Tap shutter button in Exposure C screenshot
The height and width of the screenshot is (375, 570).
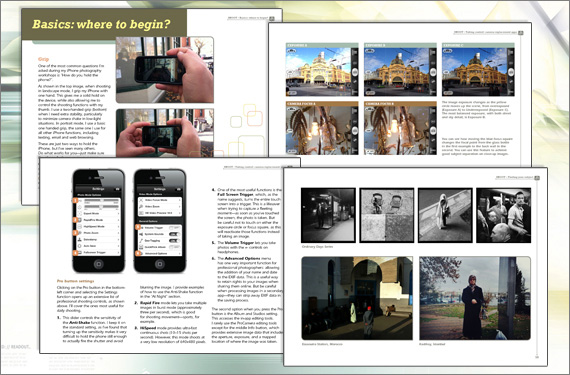point(511,72)
